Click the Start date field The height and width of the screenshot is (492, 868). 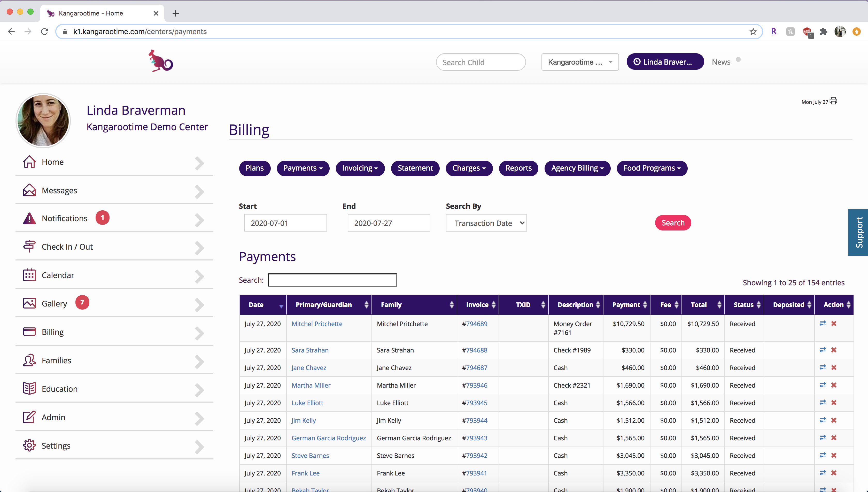[285, 223]
